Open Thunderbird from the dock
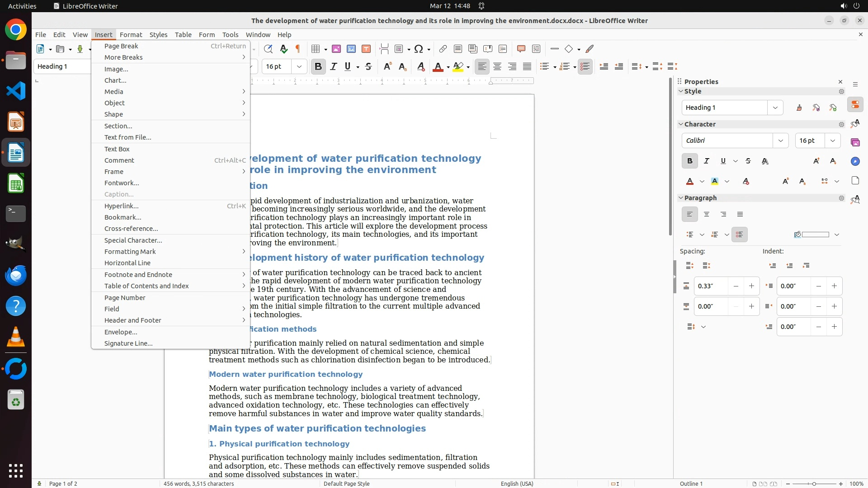This screenshot has width=868, height=488. (x=16, y=275)
